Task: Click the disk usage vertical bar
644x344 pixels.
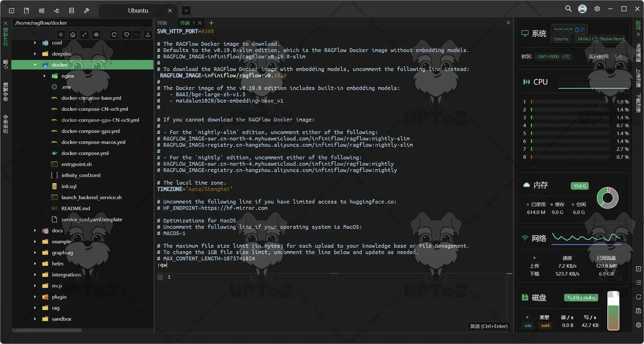Action: pyautogui.click(x=613, y=311)
